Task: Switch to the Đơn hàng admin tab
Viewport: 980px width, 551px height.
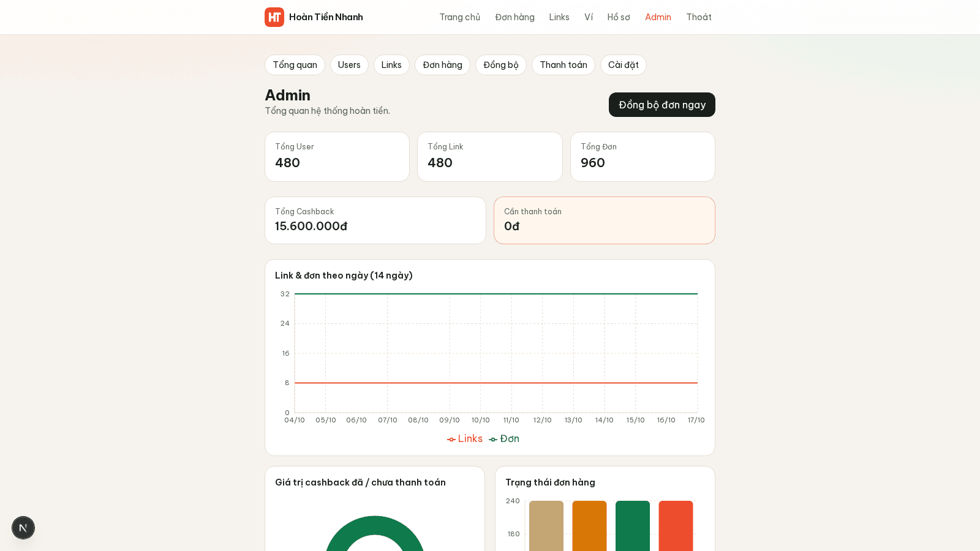Action: click(442, 65)
